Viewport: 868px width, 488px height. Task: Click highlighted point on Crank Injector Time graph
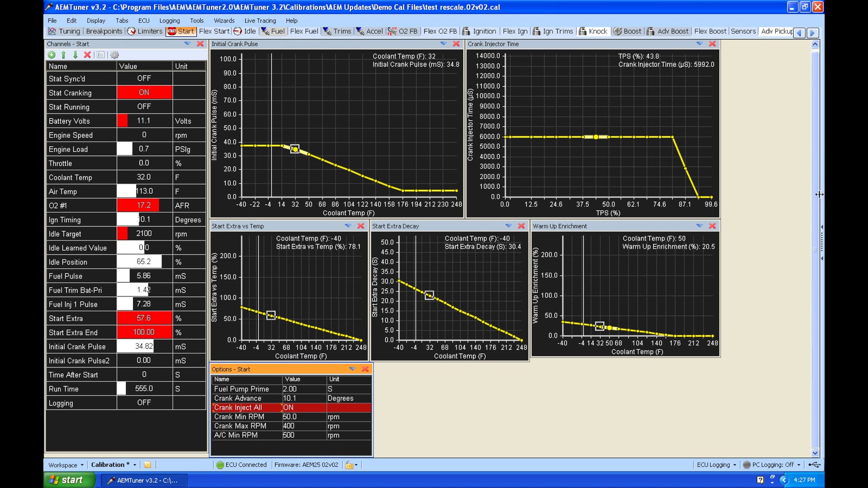click(596, 137)
